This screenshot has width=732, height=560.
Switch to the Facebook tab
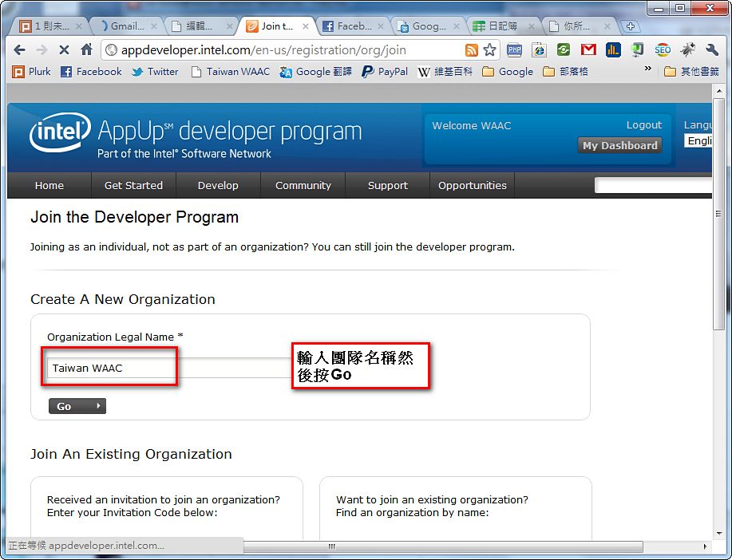click(x=354, y=26)
